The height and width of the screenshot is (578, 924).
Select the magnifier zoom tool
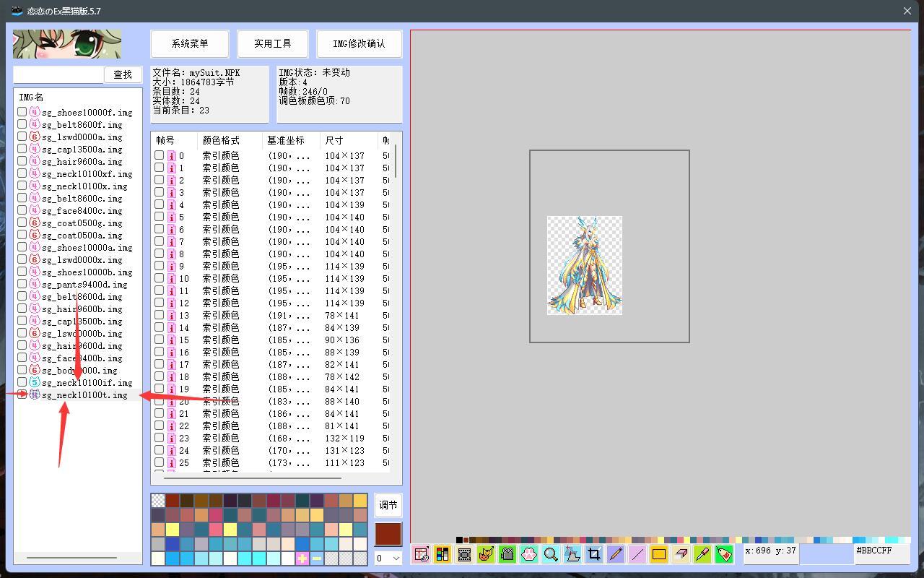point(551,554)
